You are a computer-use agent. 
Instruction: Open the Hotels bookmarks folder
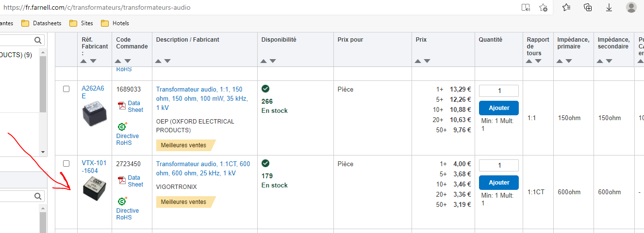[x=115, y=23]
